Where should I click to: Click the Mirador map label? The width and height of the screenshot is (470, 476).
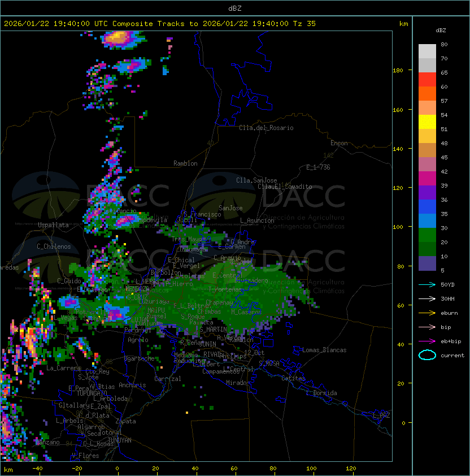(x=238, y=383)
